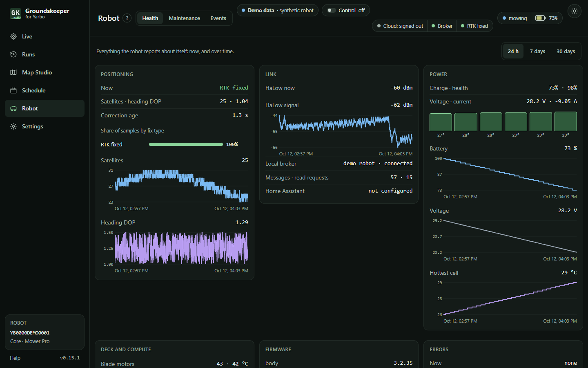Select the 30 days time range

[x=566, y=51]
